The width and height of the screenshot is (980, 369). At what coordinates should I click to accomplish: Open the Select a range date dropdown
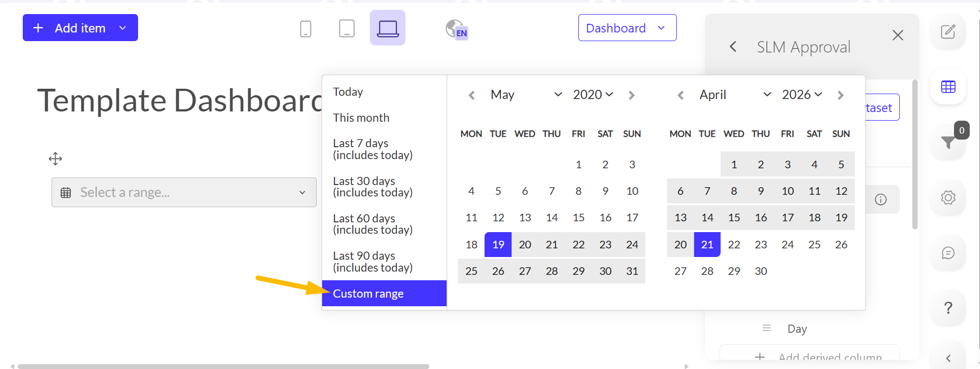pyautogui.click(x=184, y=192)
